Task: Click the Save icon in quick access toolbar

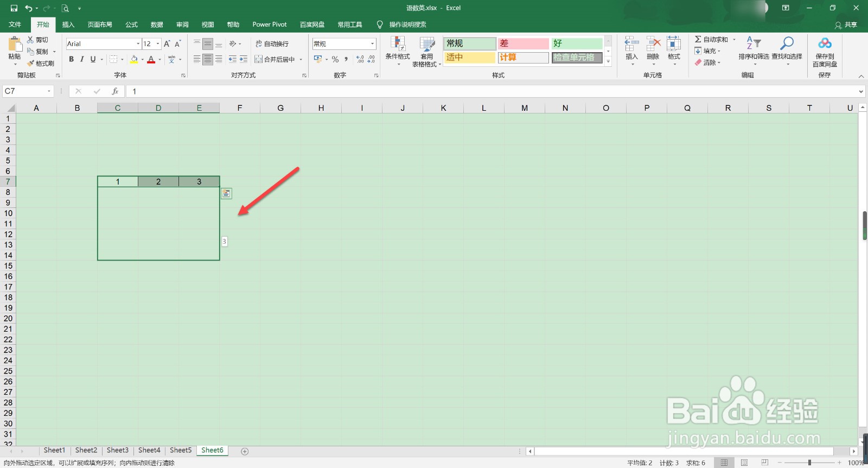Action: tap(14, 8)
